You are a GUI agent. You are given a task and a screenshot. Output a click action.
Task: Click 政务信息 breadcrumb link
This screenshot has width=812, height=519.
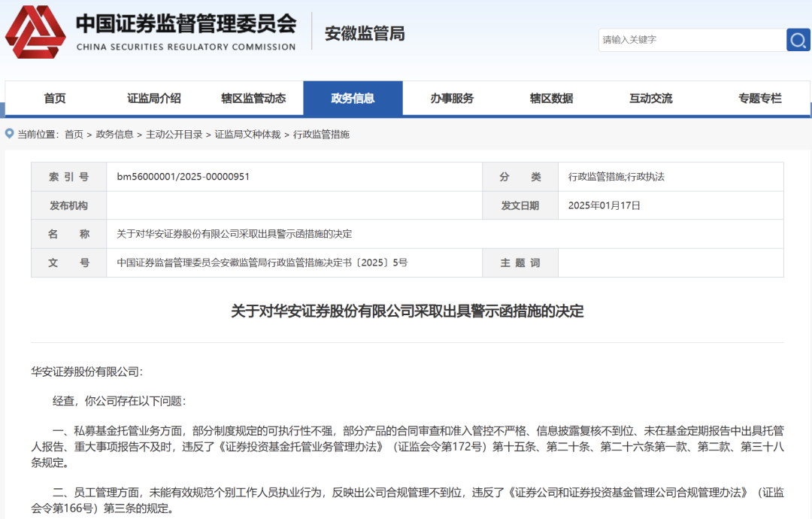click(x=114, y=135)
